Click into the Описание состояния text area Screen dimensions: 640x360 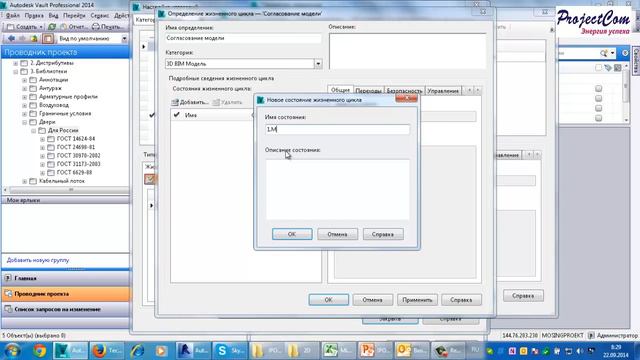pos(337,190)
